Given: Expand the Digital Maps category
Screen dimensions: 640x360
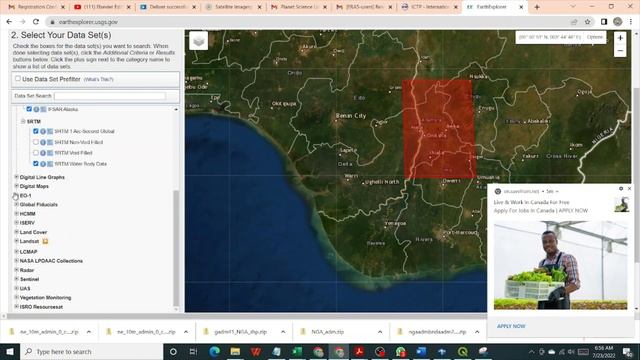Looking at the screenshot, I should (x=17, y=186).
